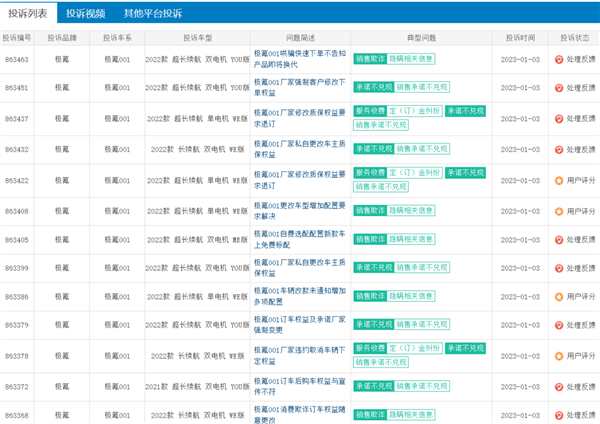The image size is (600, 424).
Task: Click the 销售承诺不兑现 tag in row 863372
Action: tap(422, 386)
